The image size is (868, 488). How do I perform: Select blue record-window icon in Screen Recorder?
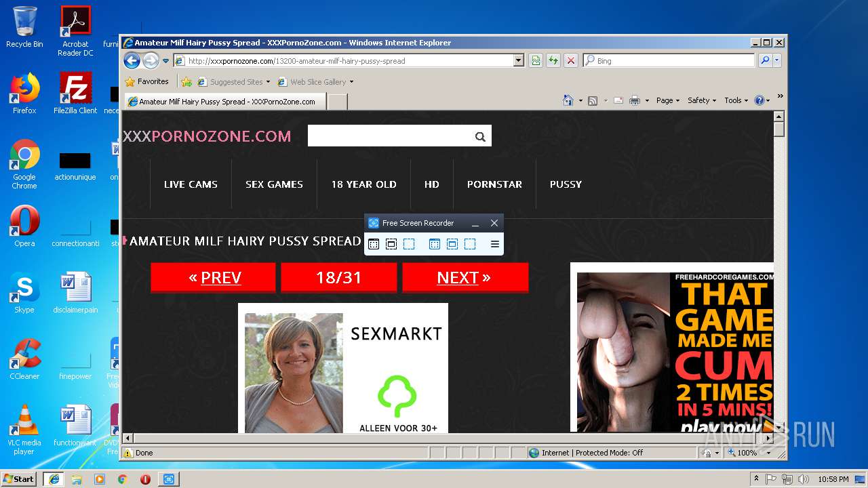coord(435,244)
